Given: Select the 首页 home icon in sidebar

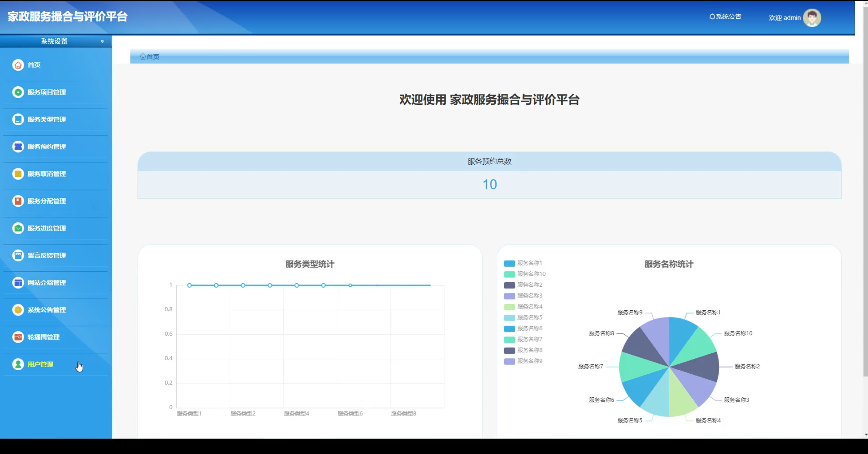Looking at the screenshot, I should point(18,65).
